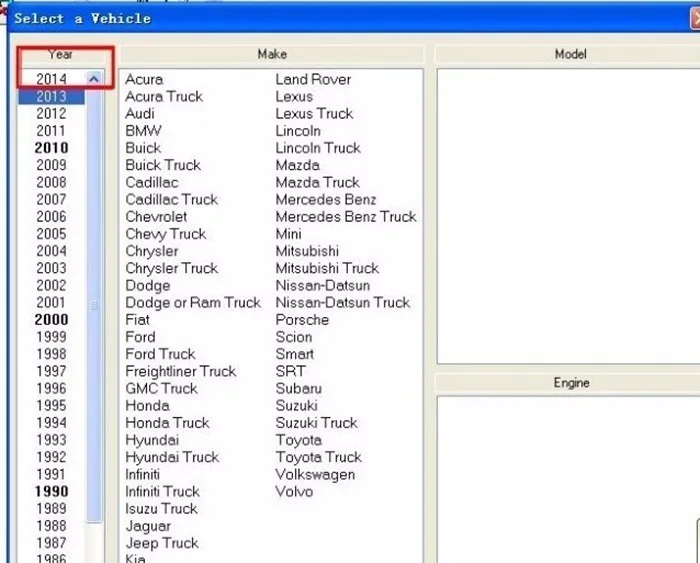Pick year 2011
Viewport: 700px width, 563px height.
pos(51,130)
